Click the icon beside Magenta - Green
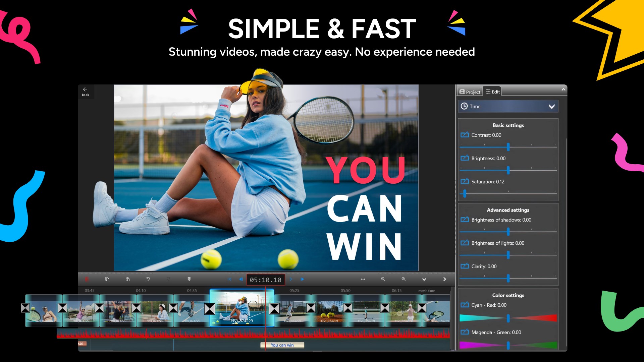The width and height of the screenshot is (644, 362). (x=465, y=332)
